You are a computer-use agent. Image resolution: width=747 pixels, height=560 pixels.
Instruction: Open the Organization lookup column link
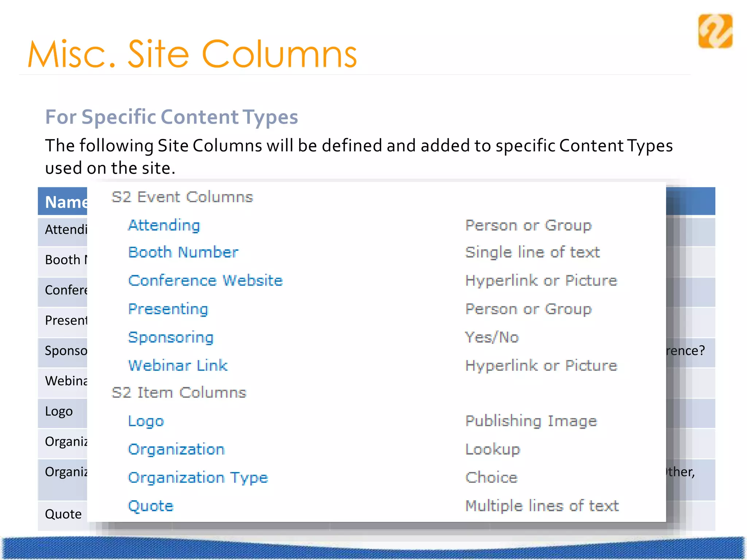(176, 449)
